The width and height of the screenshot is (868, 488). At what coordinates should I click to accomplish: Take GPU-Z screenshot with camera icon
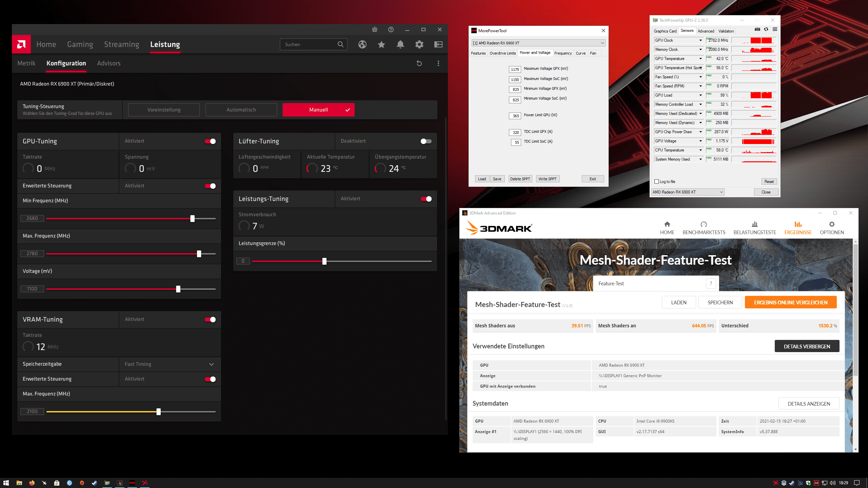coord(757,29)
